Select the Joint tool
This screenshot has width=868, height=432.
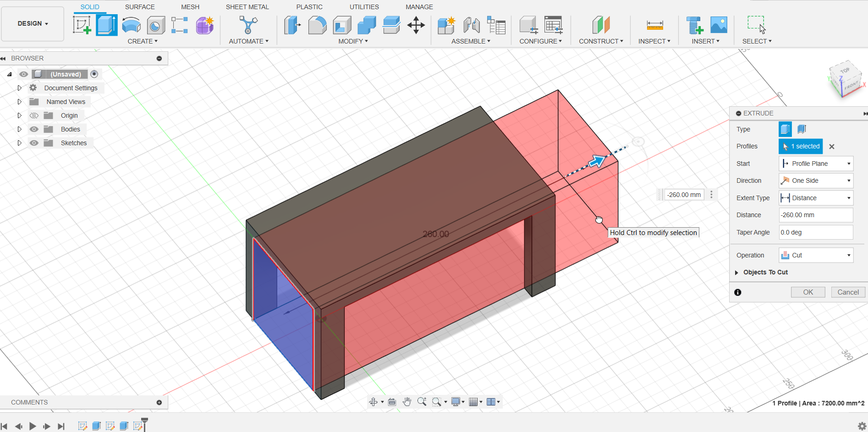point(471,25)
